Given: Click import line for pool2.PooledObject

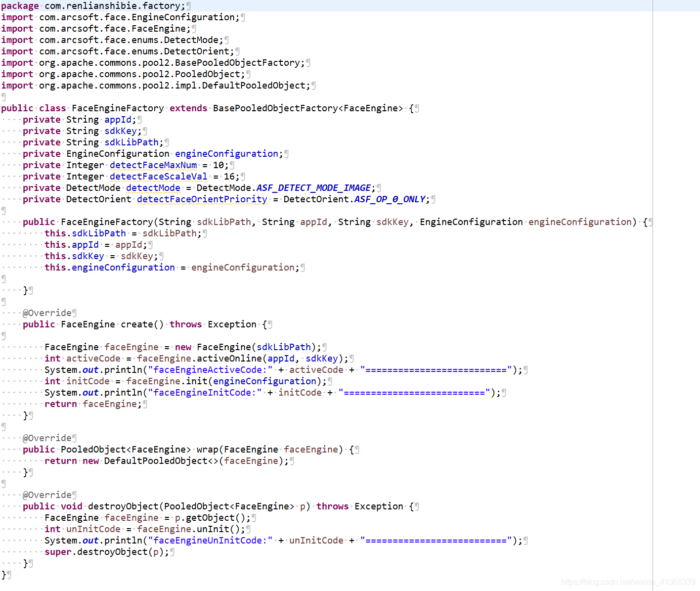Looking at the screenshot, I should (123, 74).
